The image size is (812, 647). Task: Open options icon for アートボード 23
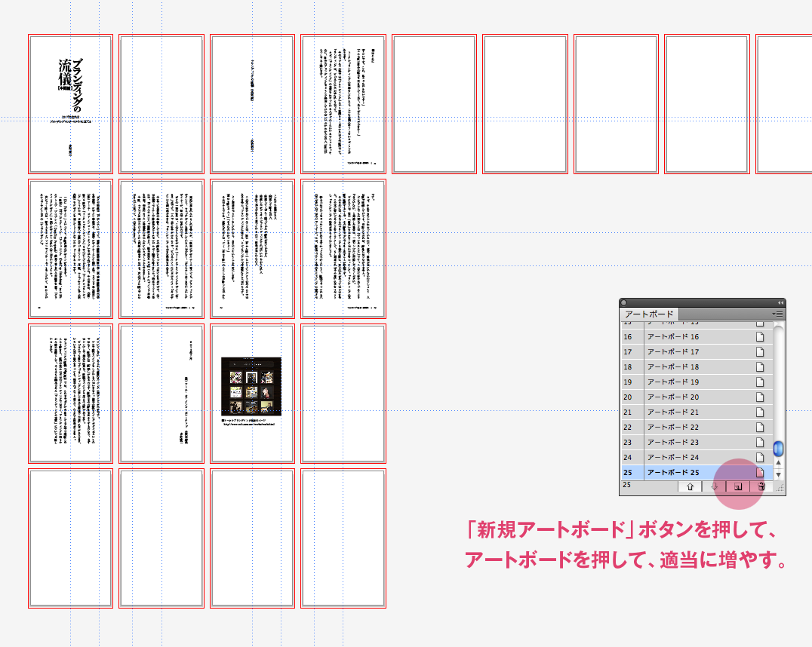pyautogui.click(x=760, y=442)
